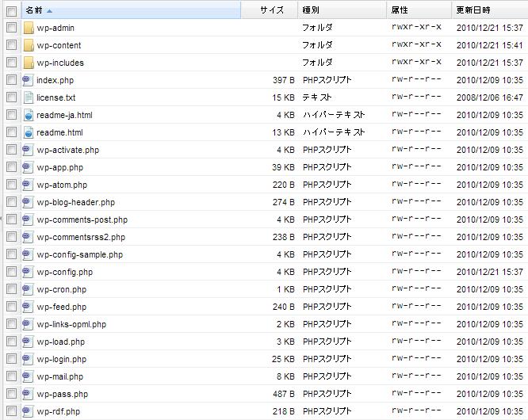Image resolution: width=528 pixels, height=420 pixels.
Task: Open the wp-content folder name
Action: coord(59,45)
